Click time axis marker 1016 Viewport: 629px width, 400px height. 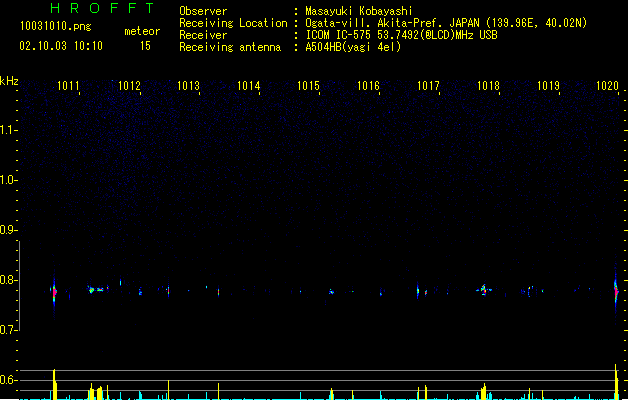(369, 86)
